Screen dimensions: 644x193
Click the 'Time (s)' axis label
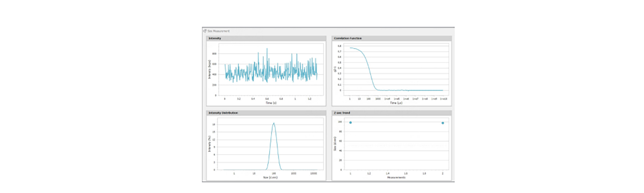(271, 103)
